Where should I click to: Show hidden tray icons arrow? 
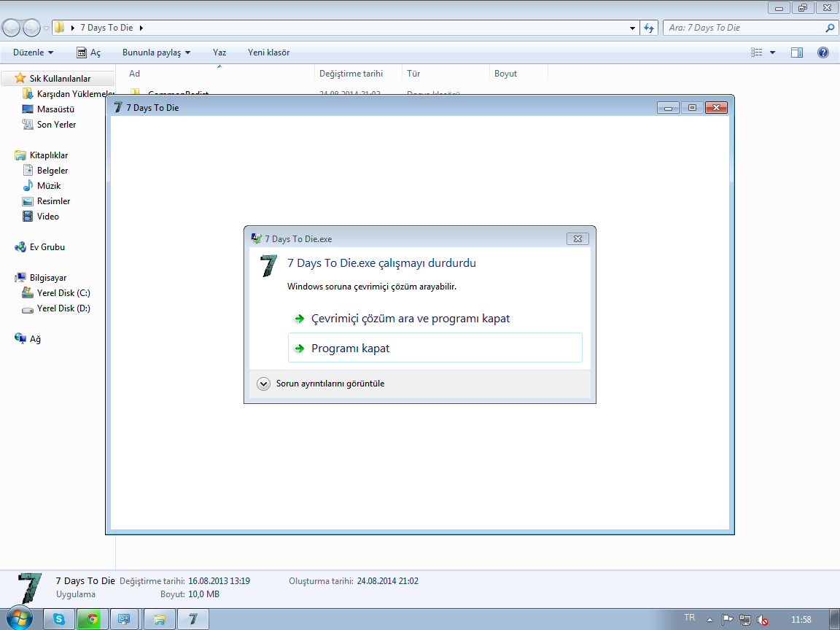(x=709, y=620)
